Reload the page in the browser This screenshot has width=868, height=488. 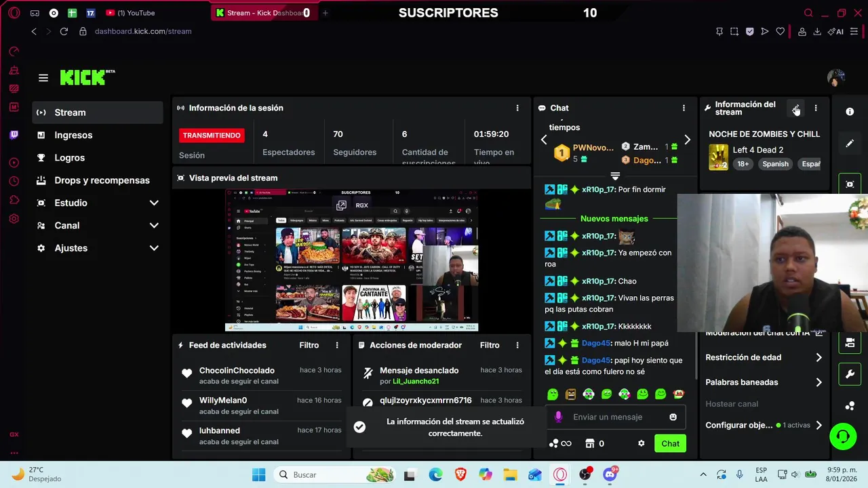click(x=64, y=31)
